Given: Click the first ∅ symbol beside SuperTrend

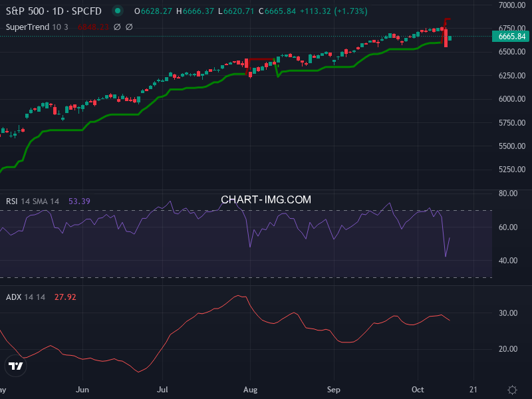Looking at the screenshot, I should (x=117, y=27).
